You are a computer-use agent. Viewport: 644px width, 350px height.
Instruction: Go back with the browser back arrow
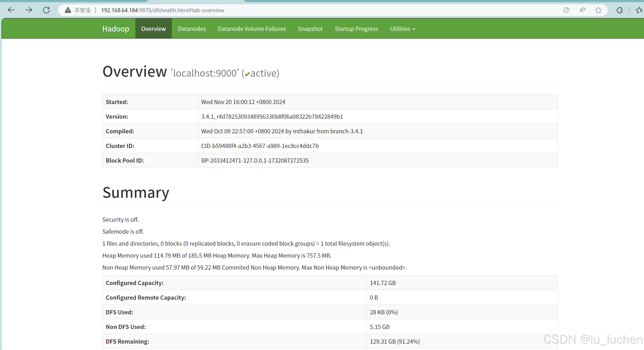(x=11, y=10)
